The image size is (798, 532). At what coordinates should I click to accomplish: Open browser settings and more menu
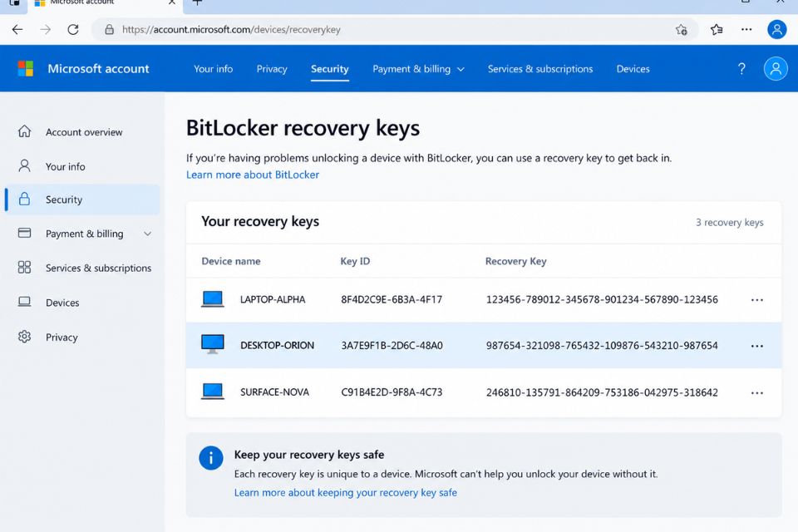pyautogui.click(x=746, y=30)
